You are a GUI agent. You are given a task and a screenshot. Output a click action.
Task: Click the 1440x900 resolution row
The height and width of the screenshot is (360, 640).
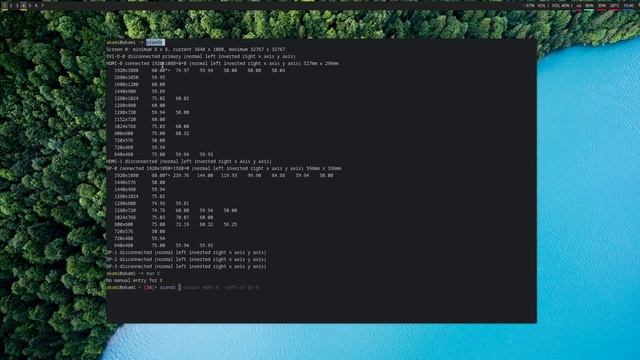[140, 91]
